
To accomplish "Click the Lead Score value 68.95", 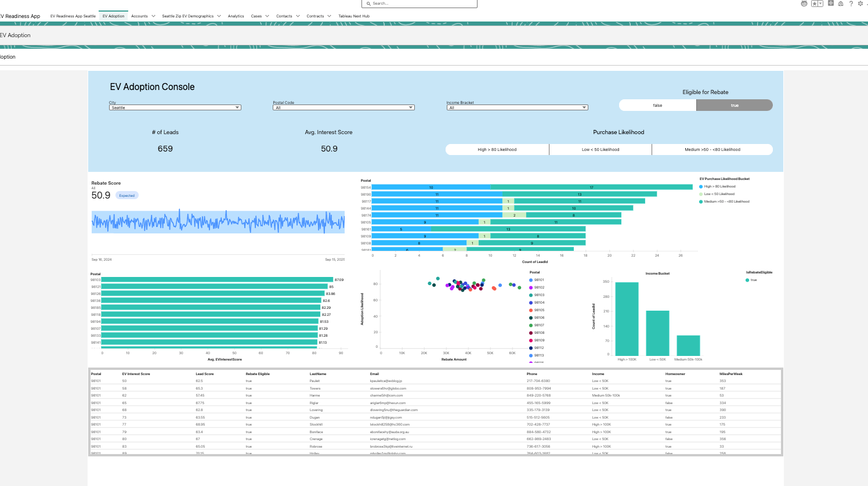I will [x=200, y=424].
